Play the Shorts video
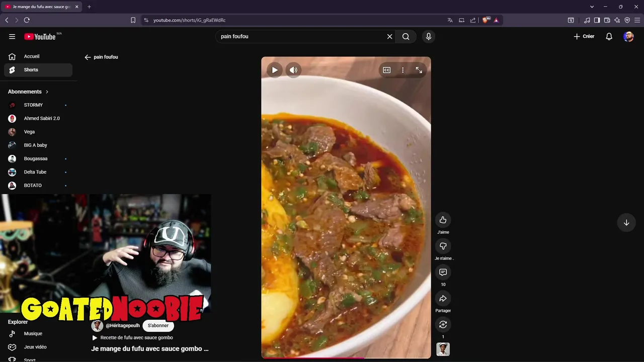Image resolution: width=644 pixels, height=362 pixels. (x=275, y=70)
